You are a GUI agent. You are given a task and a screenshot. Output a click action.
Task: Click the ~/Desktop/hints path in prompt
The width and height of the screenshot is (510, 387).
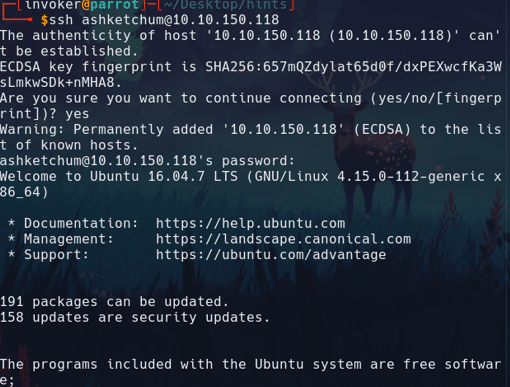coord(225,5)
